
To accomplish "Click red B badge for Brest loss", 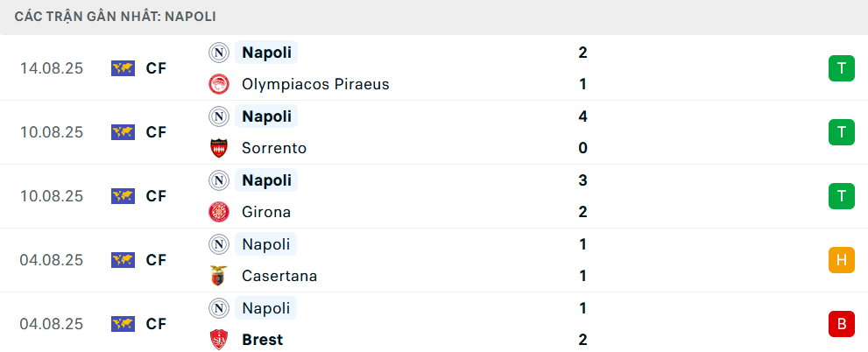I will coord(841,324).
